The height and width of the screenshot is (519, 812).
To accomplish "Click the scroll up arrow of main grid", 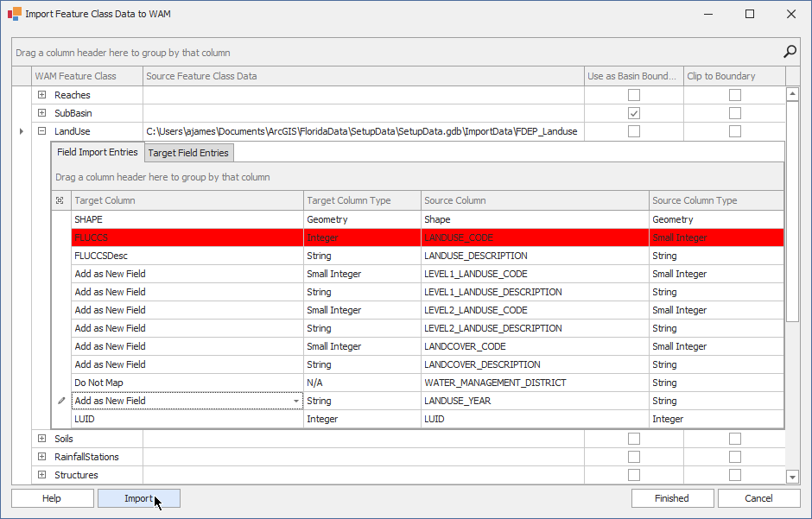I will [x=792, y=94].
